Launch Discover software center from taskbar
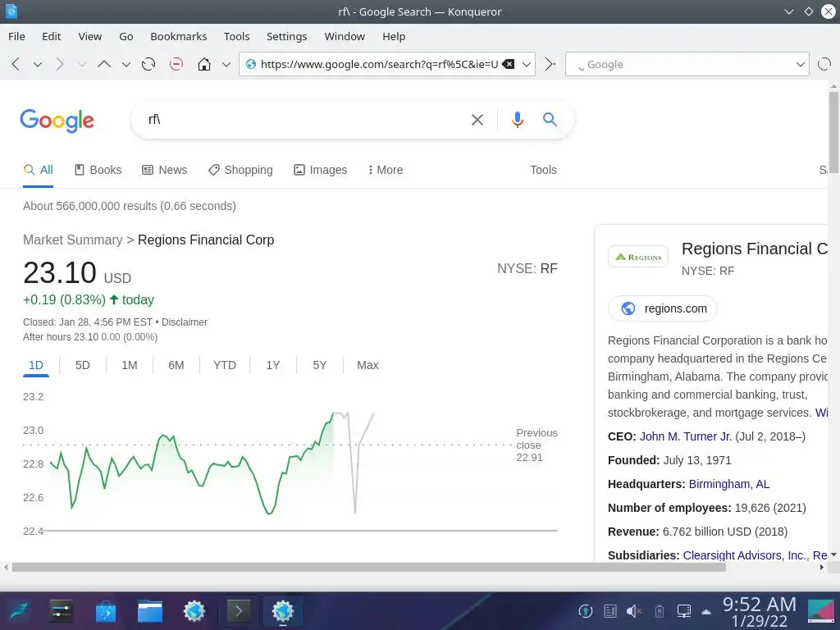Viewport: 840px width, 630px height. [x=106, y=611]
